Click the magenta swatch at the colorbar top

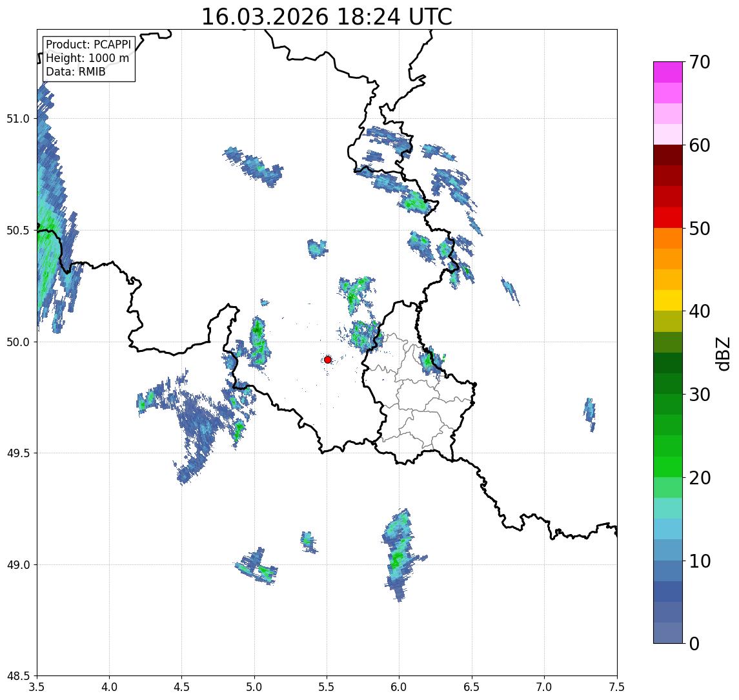click(668, 72)
